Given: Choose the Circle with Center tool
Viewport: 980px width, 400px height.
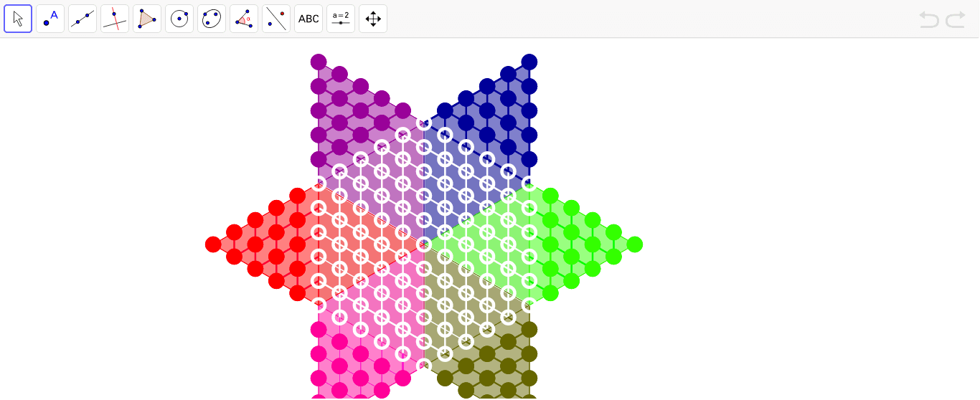Looking at the screenshot, I should coord(179,19).
